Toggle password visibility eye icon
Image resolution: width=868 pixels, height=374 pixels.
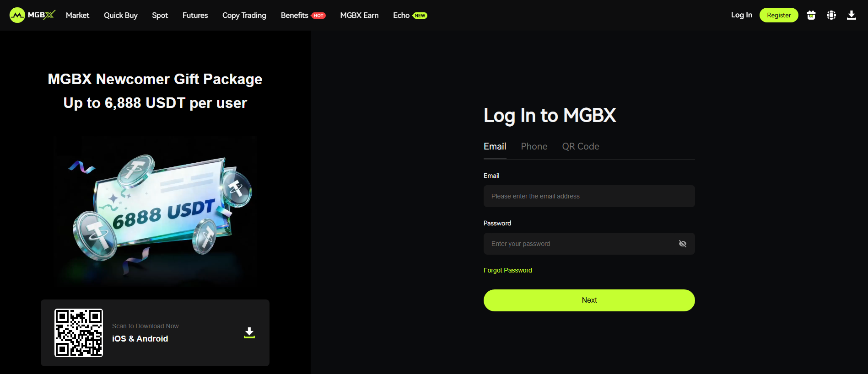click(x=683, y=244)
